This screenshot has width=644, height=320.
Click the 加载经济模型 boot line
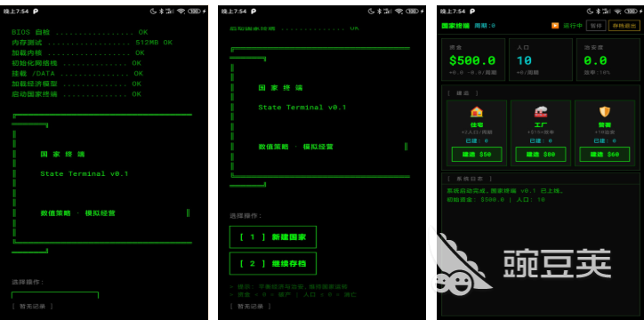click(x=76, y=84)
